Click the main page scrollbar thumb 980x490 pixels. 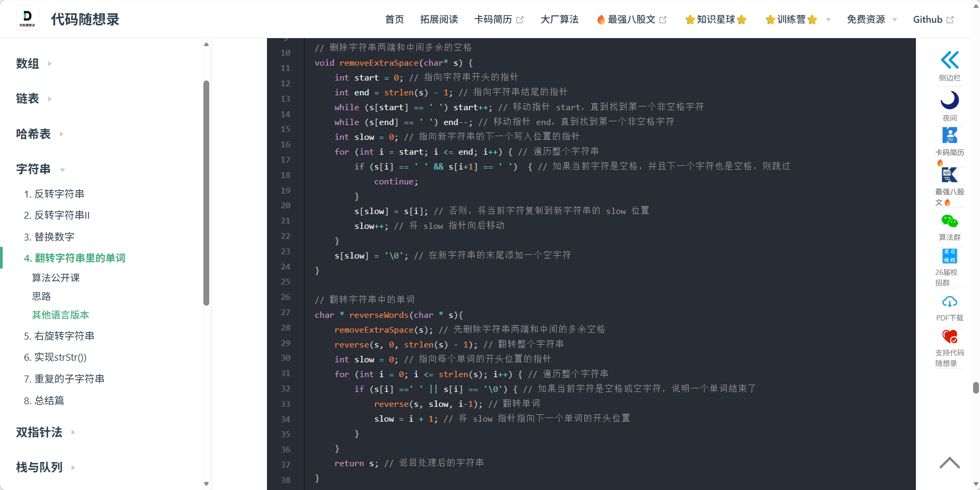click(976, 388)
